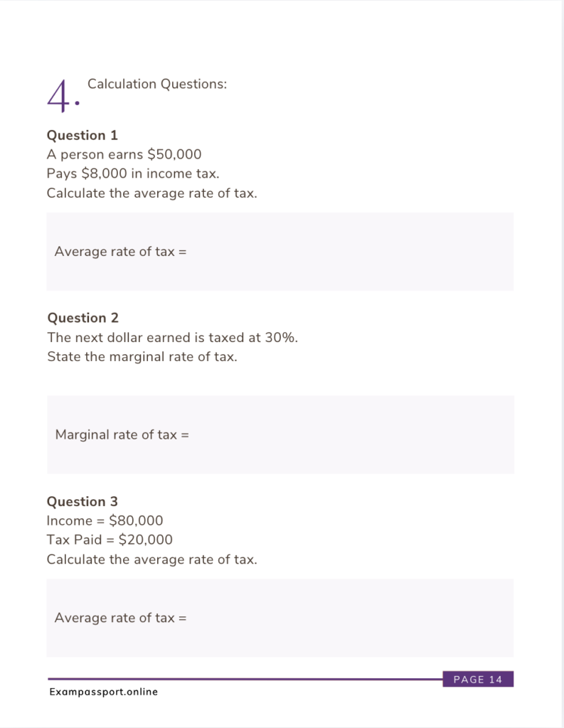Click the 'Marginal rate of tax =' answer box
Viewport: 564px width, 728px height.
click(x=281, y=434)
